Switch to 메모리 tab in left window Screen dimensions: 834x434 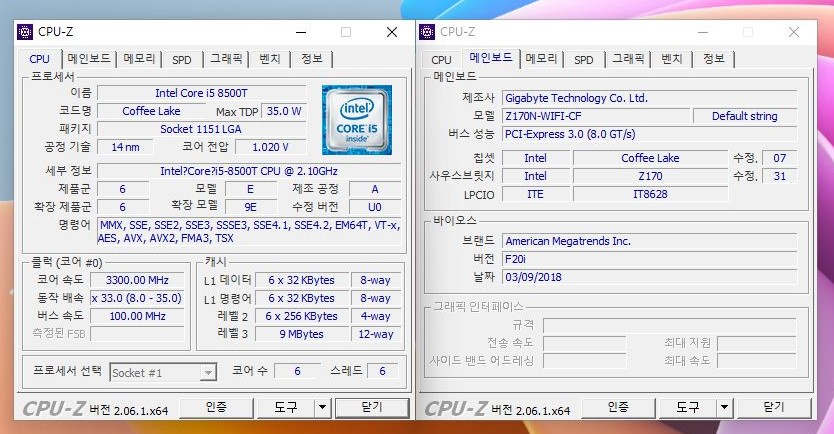click(x=139, y=59)
